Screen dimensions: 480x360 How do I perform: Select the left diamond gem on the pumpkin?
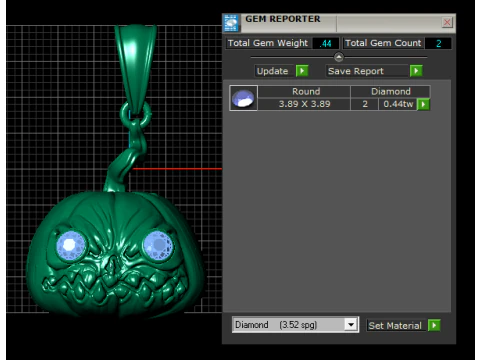pyautogui.click(x=71, y=246)
